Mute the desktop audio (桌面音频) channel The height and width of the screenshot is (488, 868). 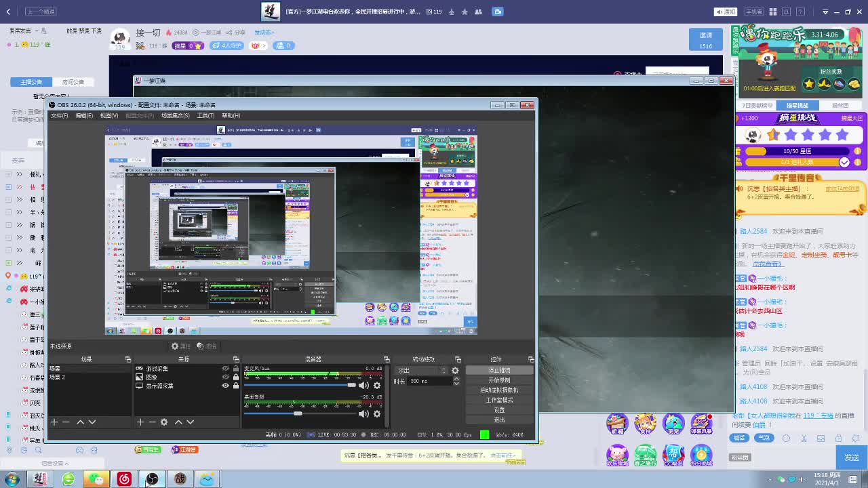pyautogui.click(x=364, y=413)
